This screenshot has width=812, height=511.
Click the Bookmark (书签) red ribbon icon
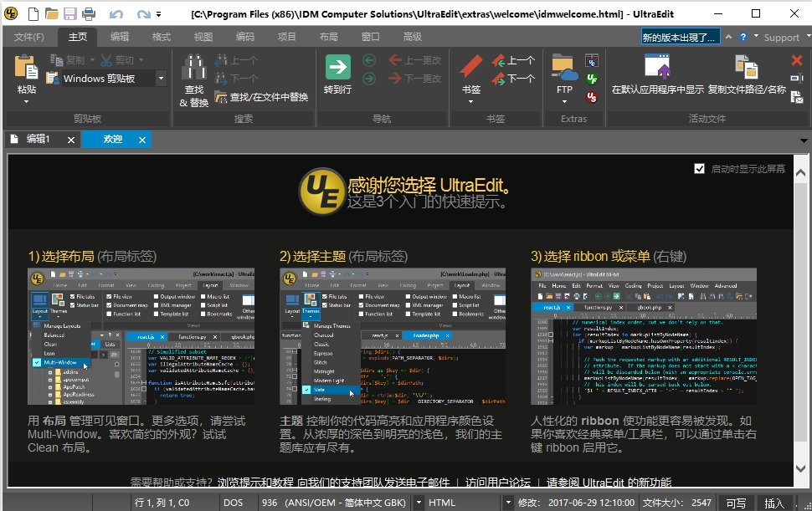471,67
